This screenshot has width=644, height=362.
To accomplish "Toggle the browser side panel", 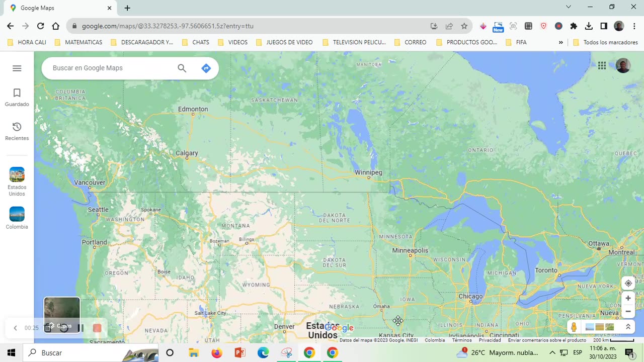I will point(604,26).
